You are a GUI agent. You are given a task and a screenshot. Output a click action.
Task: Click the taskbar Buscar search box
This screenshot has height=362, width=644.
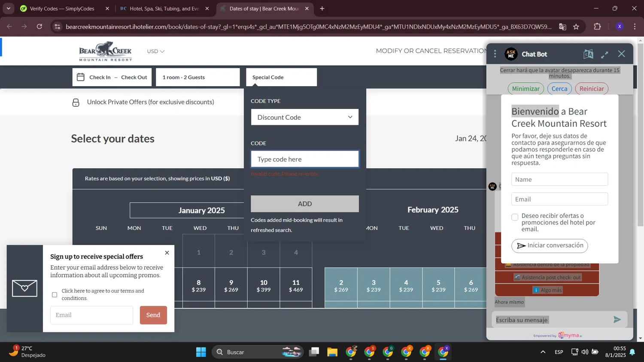pyautogui.click(x=258, y=352)
